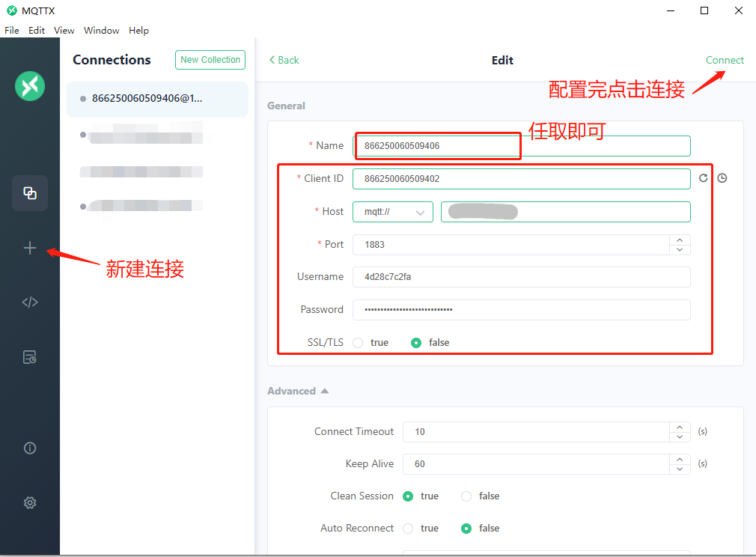Collapse the Advanced section

(325, 391)
